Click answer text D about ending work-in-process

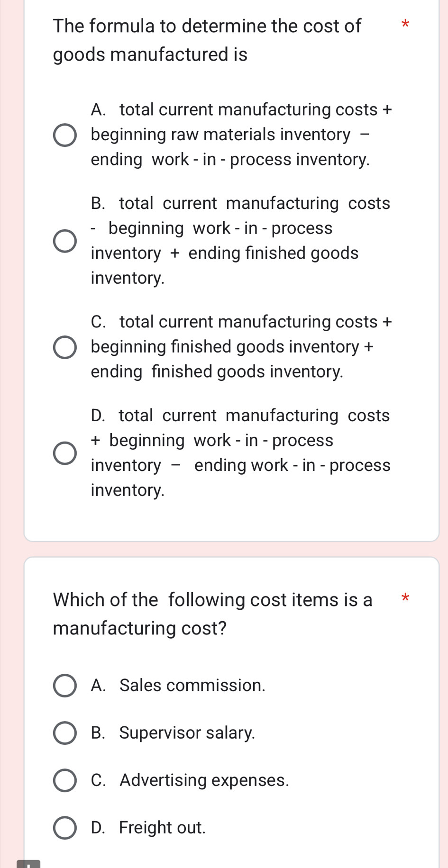240,453
